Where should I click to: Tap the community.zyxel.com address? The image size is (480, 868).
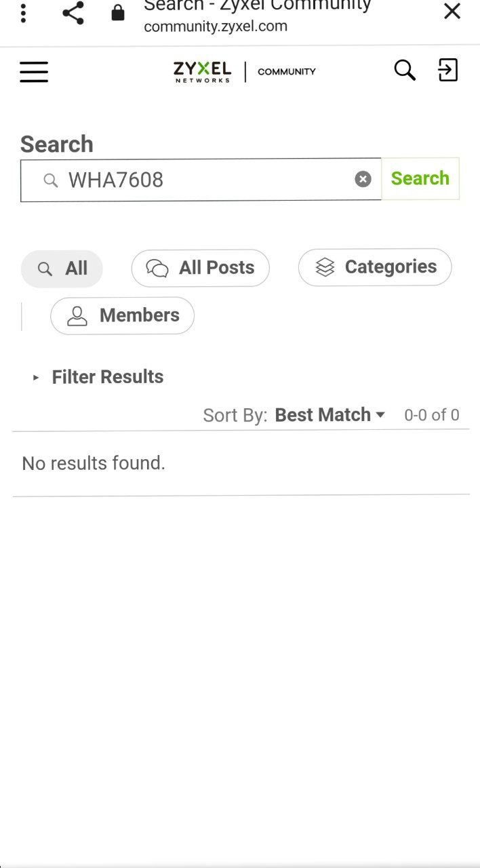216,26
